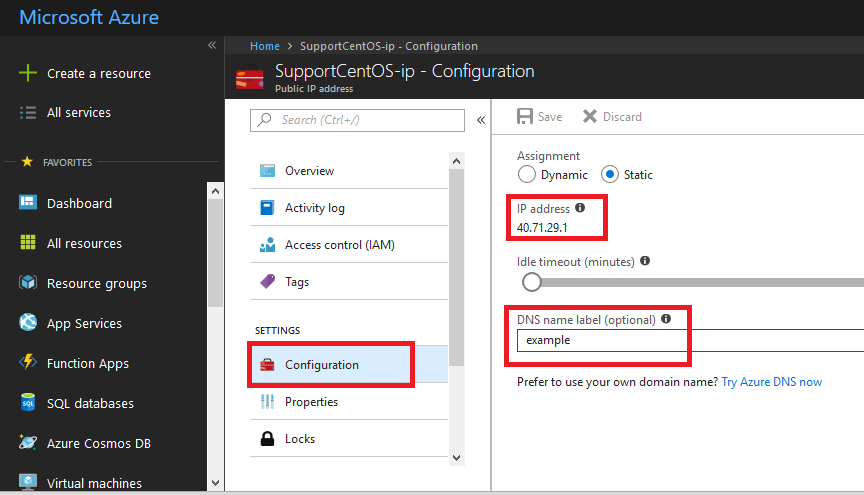
Task: Click the favorites scrollbar thumb
Action: (x=215, y=253)
